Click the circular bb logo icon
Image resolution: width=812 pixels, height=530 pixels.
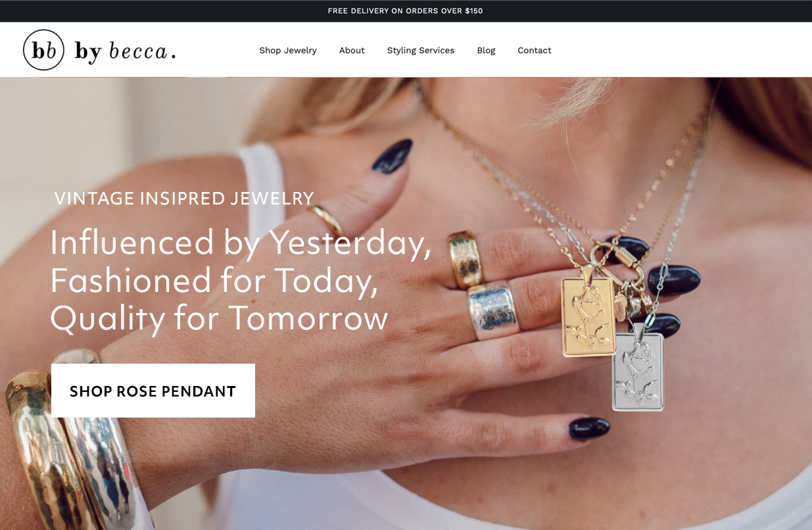click(43, 50)
